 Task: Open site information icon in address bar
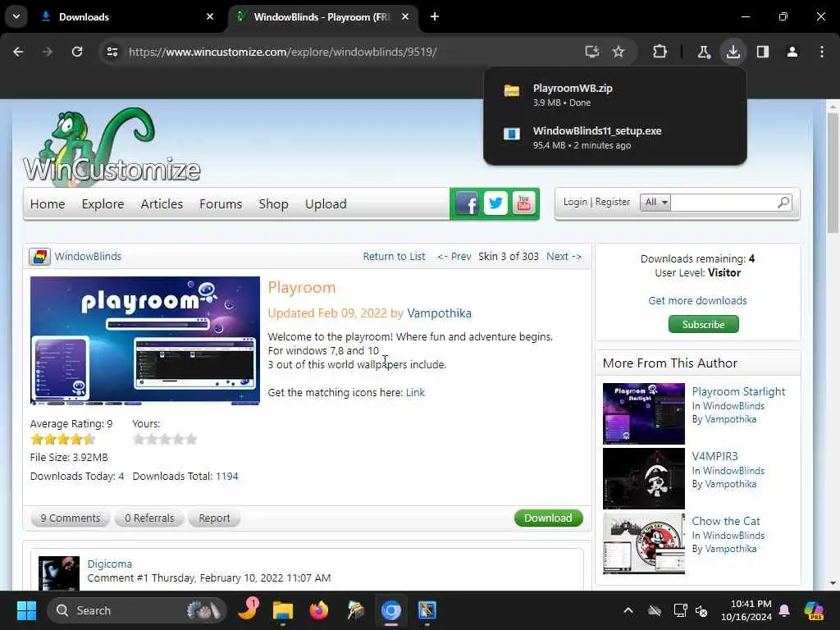(x=112, y=52)
